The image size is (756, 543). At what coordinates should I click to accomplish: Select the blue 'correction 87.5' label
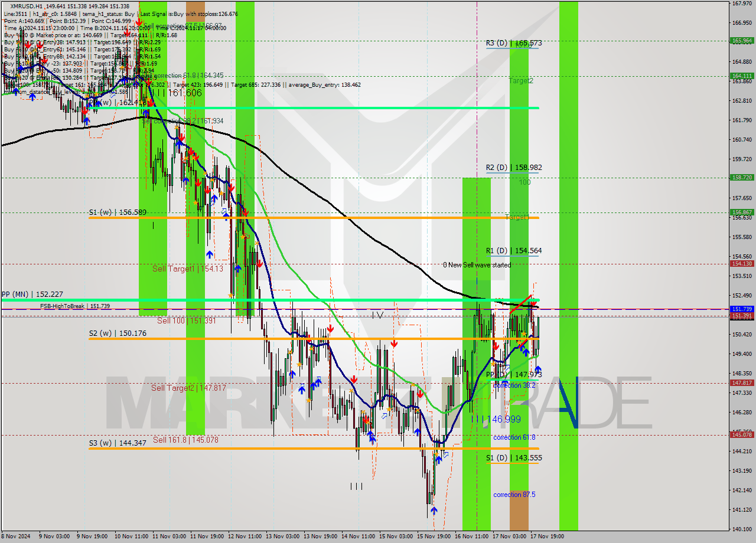pyautogui.click(x=514, y=495)
